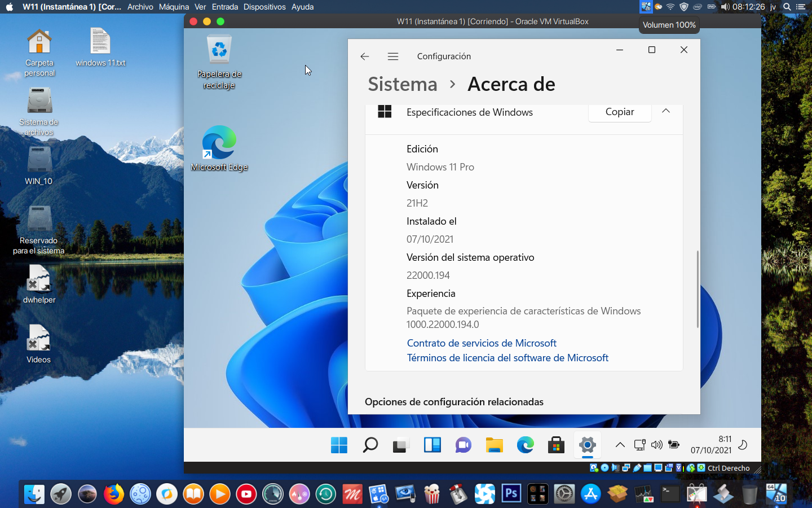Open Finder from the Dock
This screenshot has width=812, height=508.
(x=34, y=494)
